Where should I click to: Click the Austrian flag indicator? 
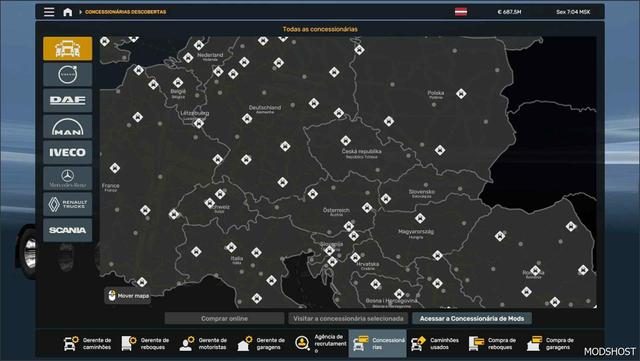[461, 12]
